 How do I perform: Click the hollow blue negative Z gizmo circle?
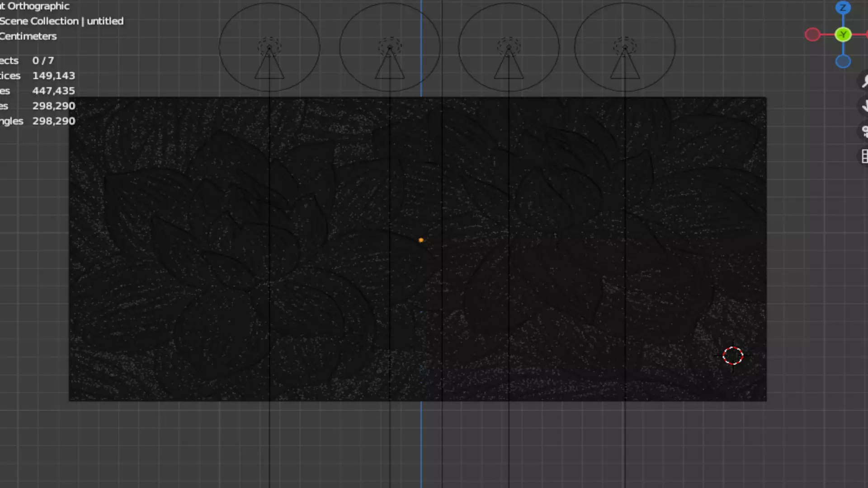(x=843, y=61)
